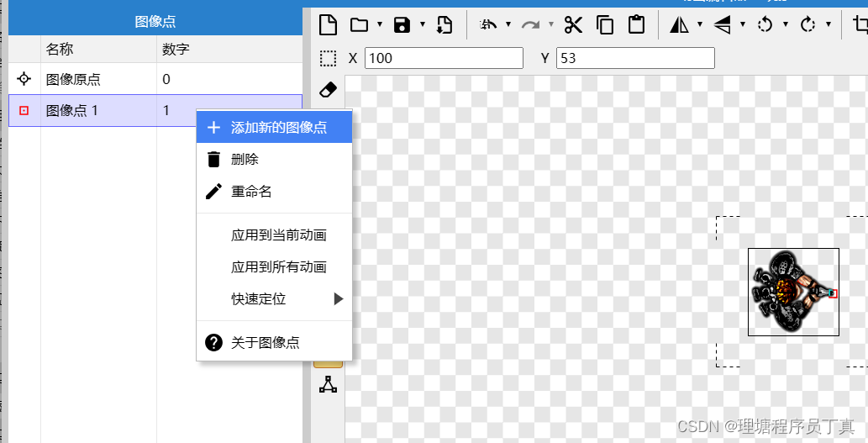Click the red image point marker on sprite

coord(833,293)
